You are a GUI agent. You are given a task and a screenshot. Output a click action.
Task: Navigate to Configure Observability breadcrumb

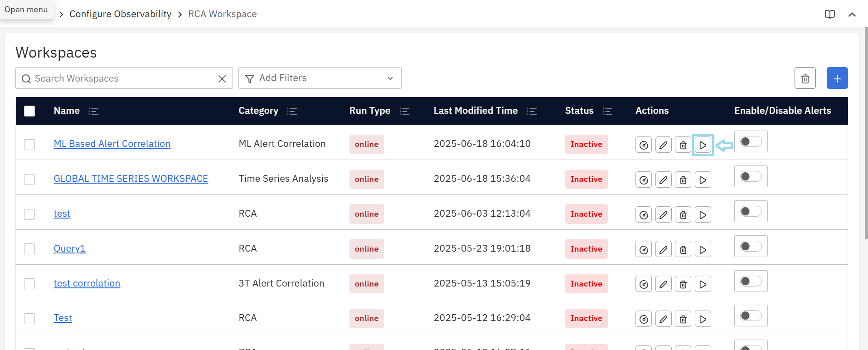(x=120, y=14)
